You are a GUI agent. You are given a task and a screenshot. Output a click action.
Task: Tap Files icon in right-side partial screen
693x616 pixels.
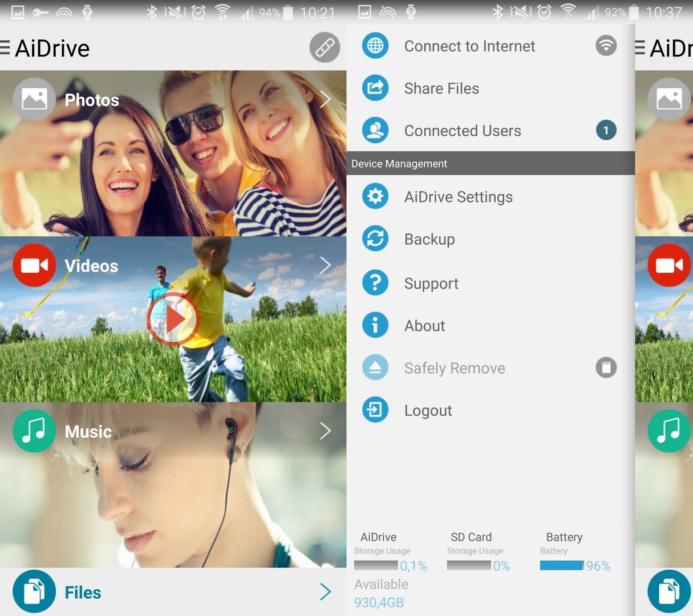click(x=669, y=591)
